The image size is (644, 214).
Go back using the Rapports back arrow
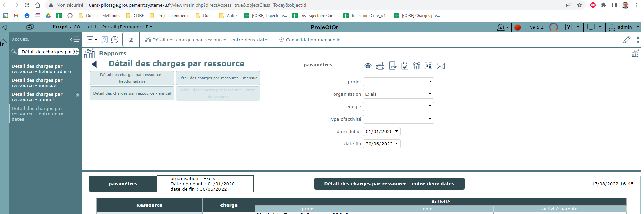pos(94,64)
